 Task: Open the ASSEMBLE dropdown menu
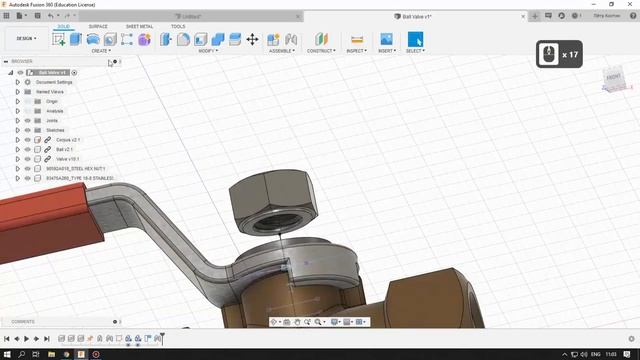[282, 51]
